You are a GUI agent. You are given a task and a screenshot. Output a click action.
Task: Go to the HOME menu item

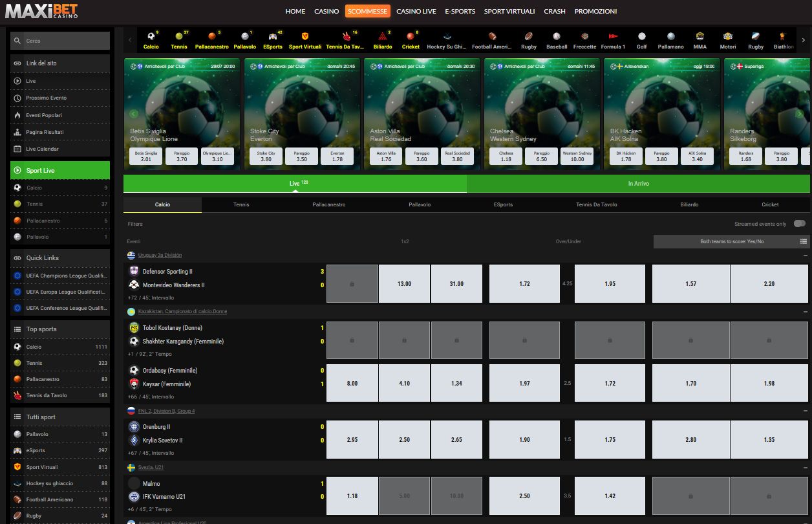click(x=295, y=11)
